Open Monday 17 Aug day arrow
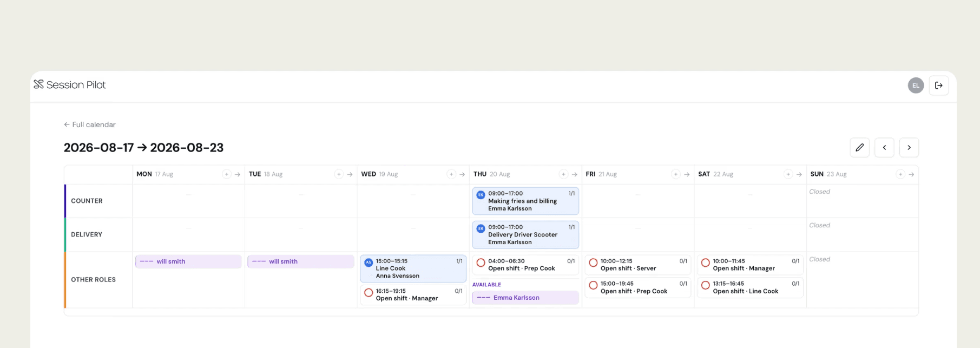The image size is (980, 348). point(238,174)
